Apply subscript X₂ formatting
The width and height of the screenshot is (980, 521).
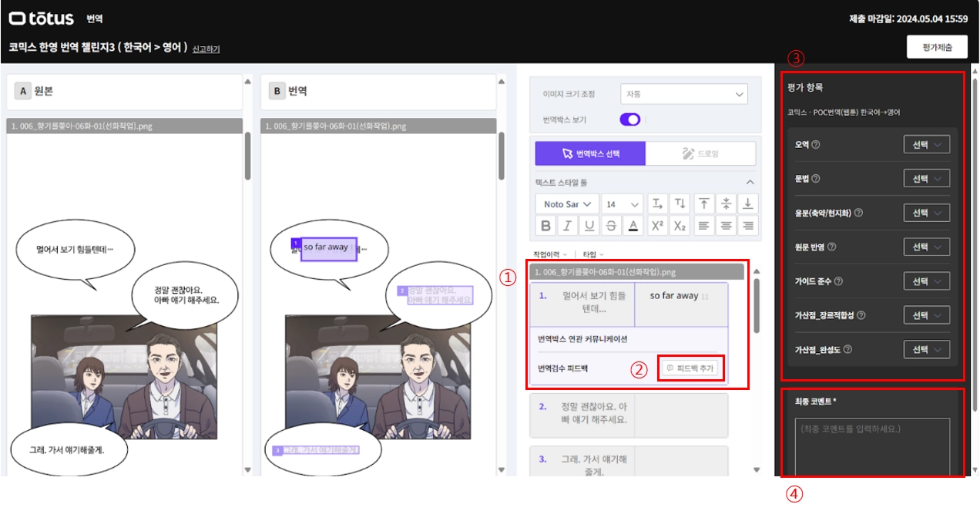679,226
